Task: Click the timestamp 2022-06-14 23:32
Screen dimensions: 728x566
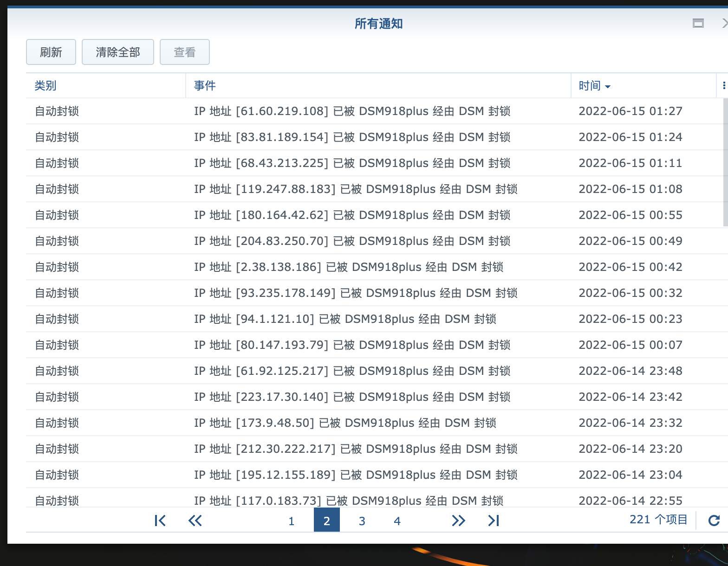Action: tap(630, 423)
